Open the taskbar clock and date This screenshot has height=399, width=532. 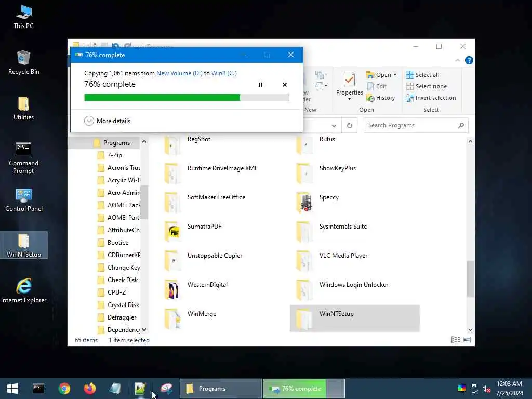509,389
